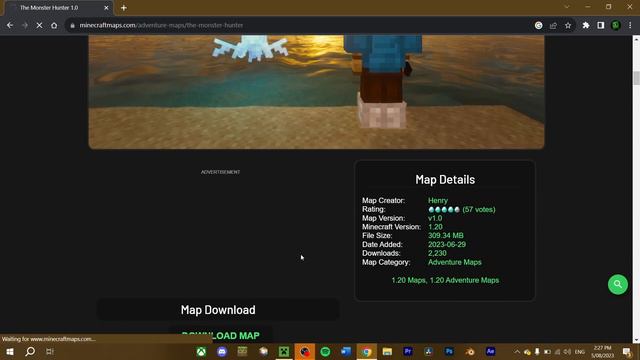This screenshot has height=360, width=640.
Task: Click the Map Details heading
Action: (445, 180)
